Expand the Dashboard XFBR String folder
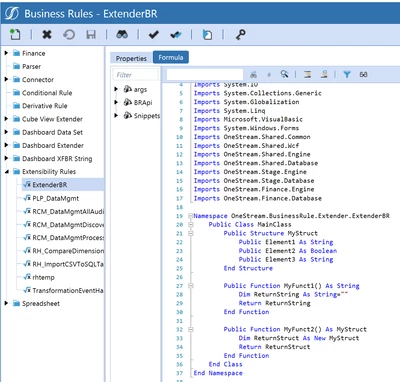The image size is (400, 382). coord(6,158)
